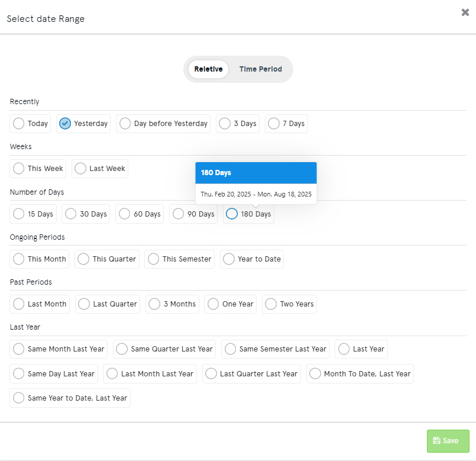The height and width of the screenshot is (461, 476).
Task: Pick the This Quarter option
Action: coord(107,259)
